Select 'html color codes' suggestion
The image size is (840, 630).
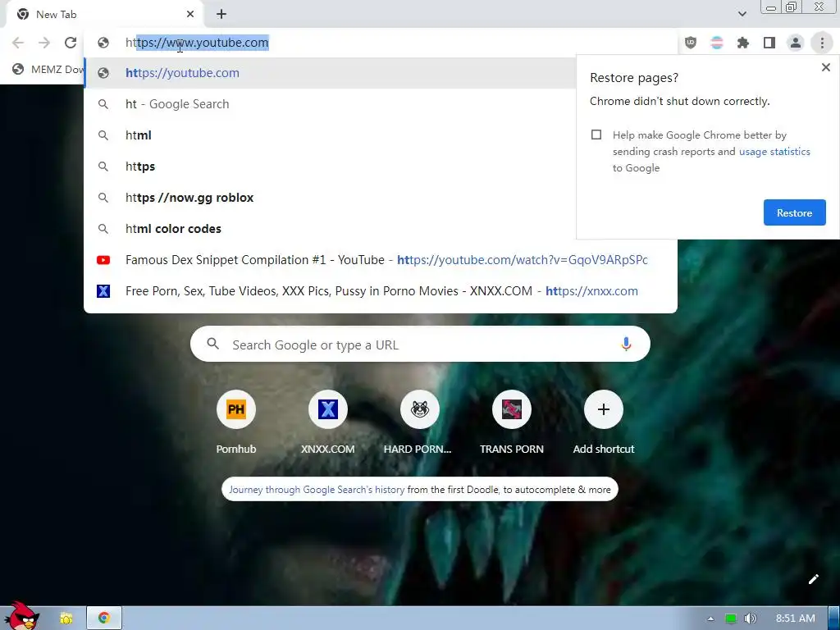coord(330,229)
